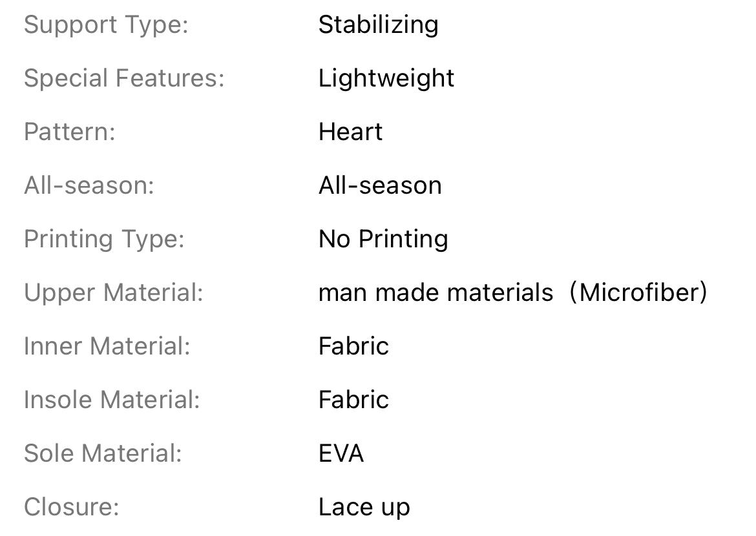This screenshot has height=536, width=756.
Task: Click the 'Support Type:' label
Action: click(x=106, y=25)
